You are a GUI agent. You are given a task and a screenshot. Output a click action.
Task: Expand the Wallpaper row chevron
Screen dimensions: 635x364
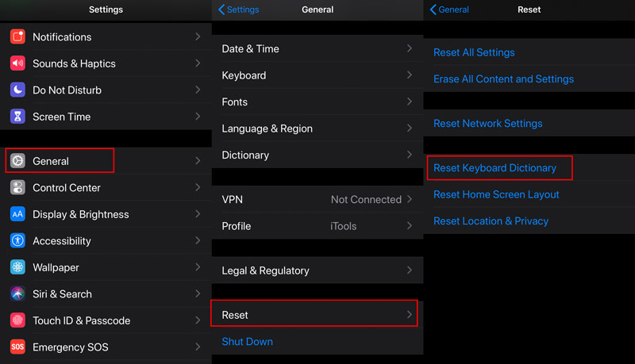tap(198, 267)
